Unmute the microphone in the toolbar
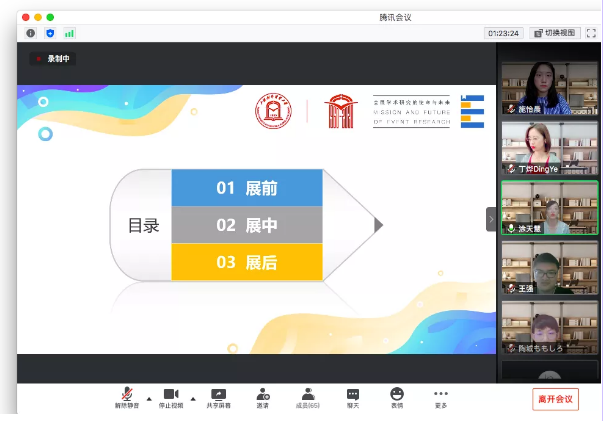This screenshot has width=608, height=421. (x=127, y=395)
